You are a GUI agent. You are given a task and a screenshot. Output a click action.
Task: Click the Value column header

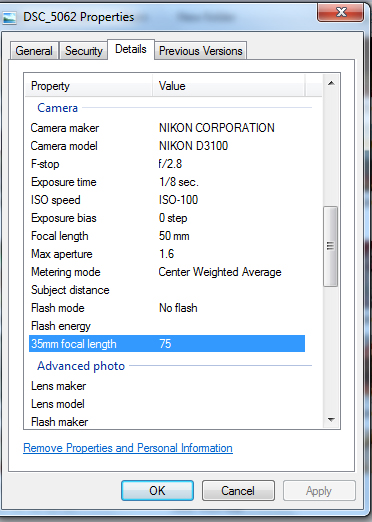tap(229, 86)
